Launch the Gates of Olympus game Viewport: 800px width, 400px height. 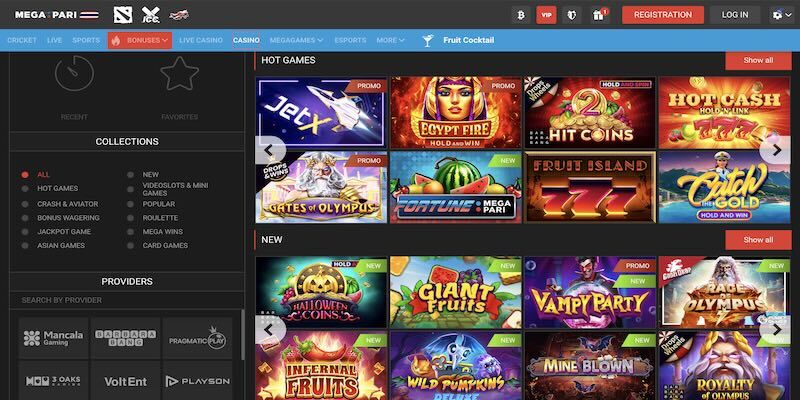coord(321,187)
